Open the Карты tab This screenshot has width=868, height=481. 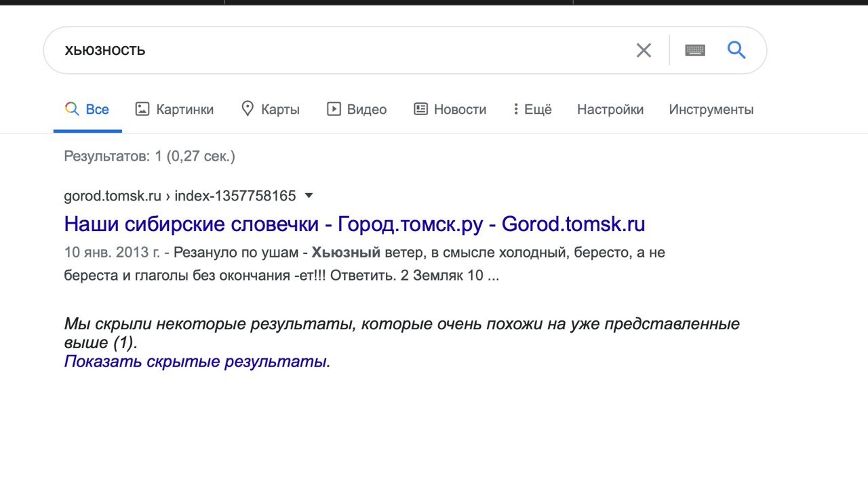pos(270,109)
